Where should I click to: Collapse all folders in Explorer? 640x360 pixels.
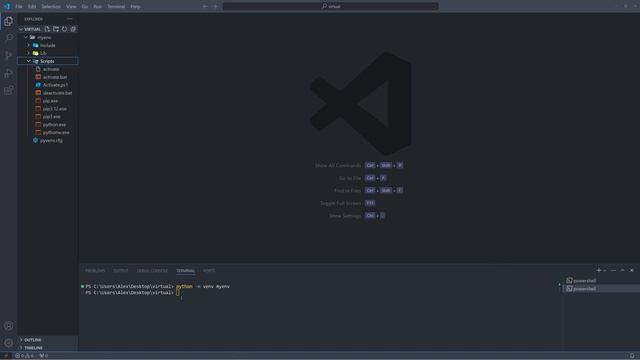coord(73,29)
